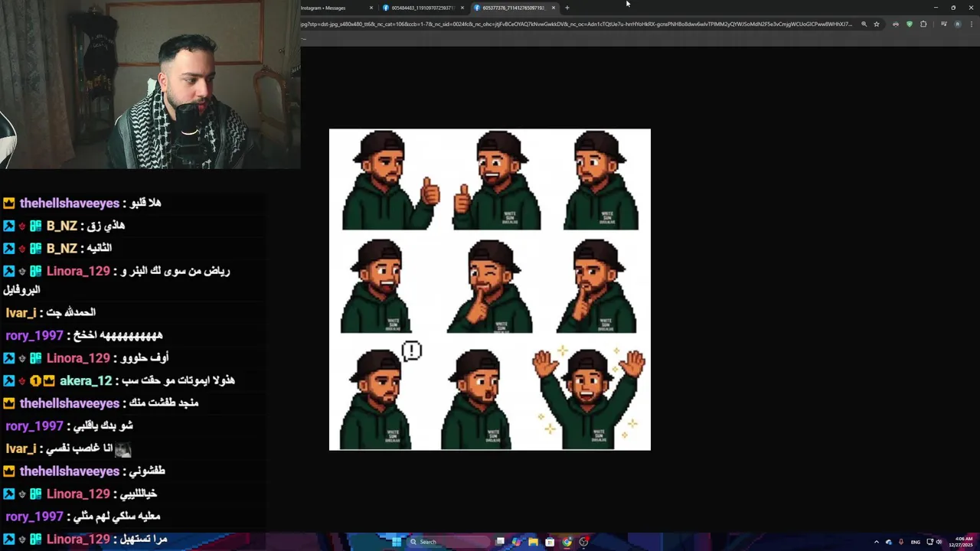Click username thehellshaveeyes in first chat message
Image resolution: width=980 pixels, height=551 pixels.
70,203
